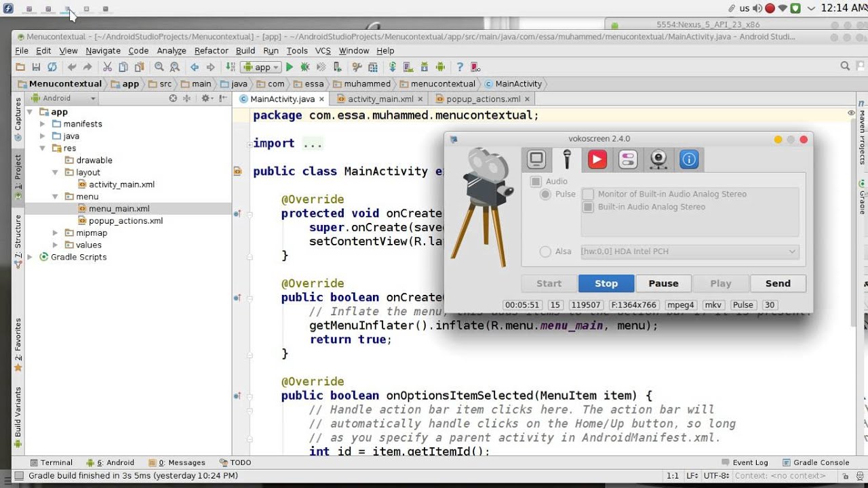Open vokoscreen audio microphone tab
Image resolution: width=868 pixels, height=488 pixels.
[567, 159]
